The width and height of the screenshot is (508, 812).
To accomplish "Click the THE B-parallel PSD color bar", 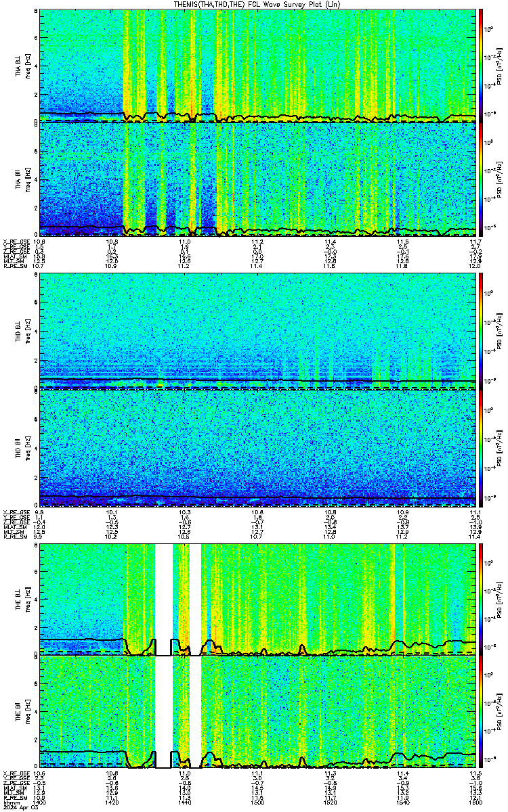I will (x=482, y=713).
